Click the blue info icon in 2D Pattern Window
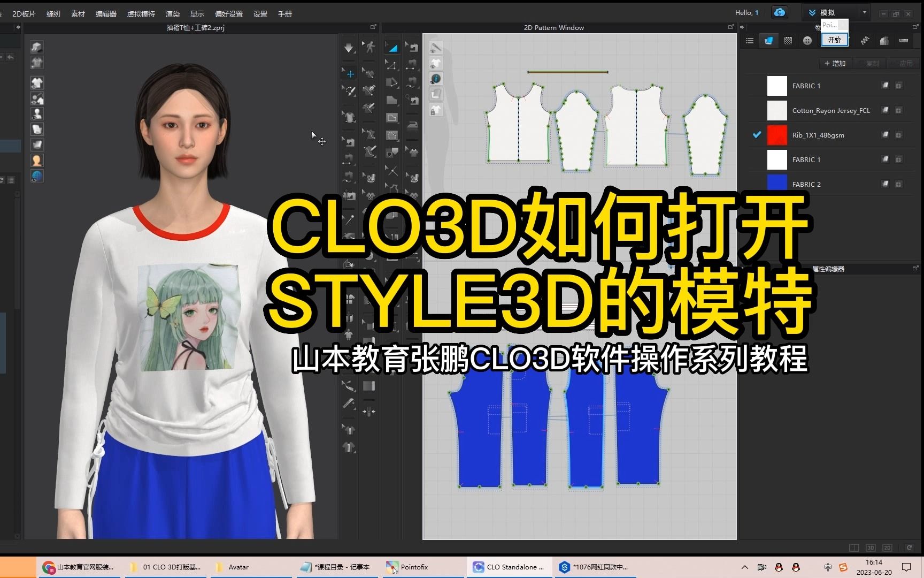The width and height of the screenshot is (924, 578). [x=436, y=79]
